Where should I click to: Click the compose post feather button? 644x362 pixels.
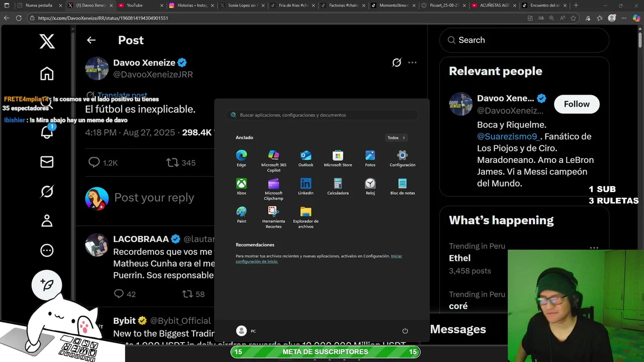point(47,285)
